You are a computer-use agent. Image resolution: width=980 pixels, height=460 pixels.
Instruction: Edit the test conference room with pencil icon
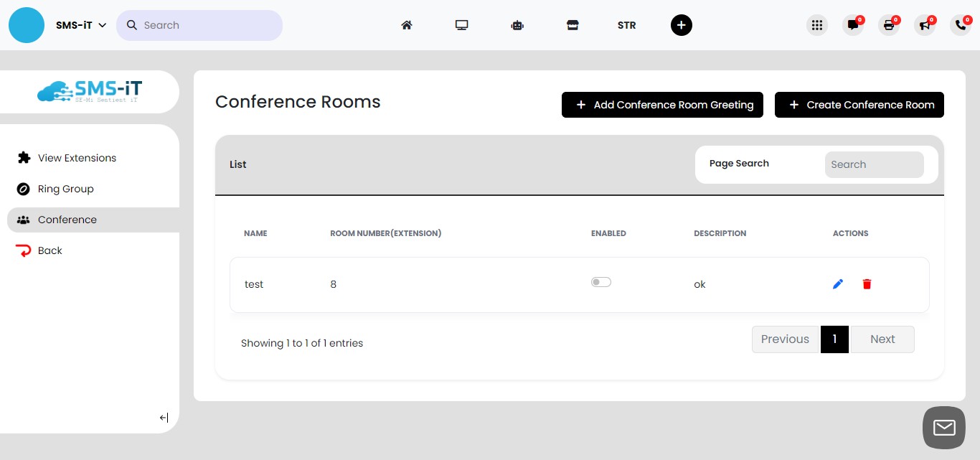click(838, 283)
